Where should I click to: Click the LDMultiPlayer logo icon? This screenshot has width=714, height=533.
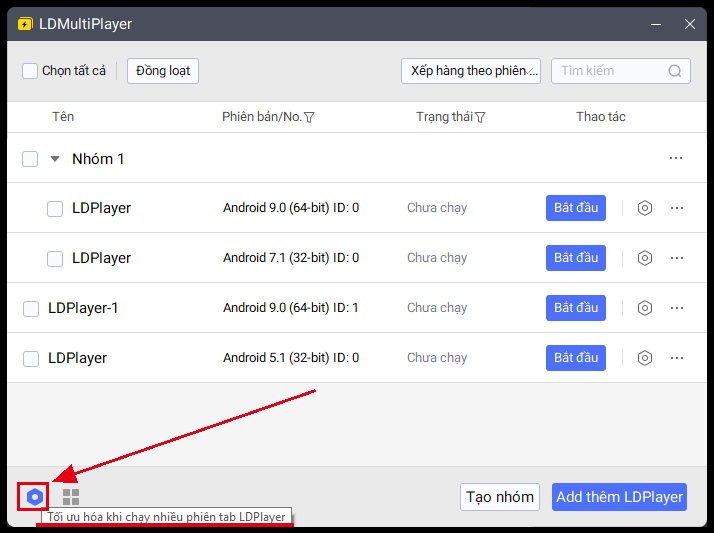coord(25,24)
